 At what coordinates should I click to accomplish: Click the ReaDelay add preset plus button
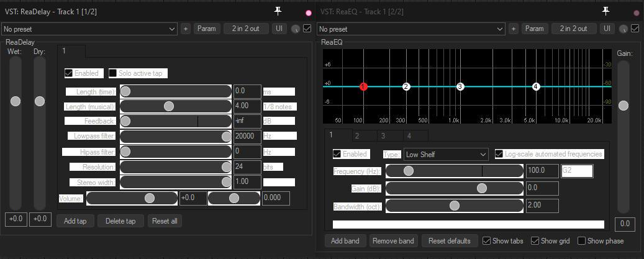tap(186, 29)
